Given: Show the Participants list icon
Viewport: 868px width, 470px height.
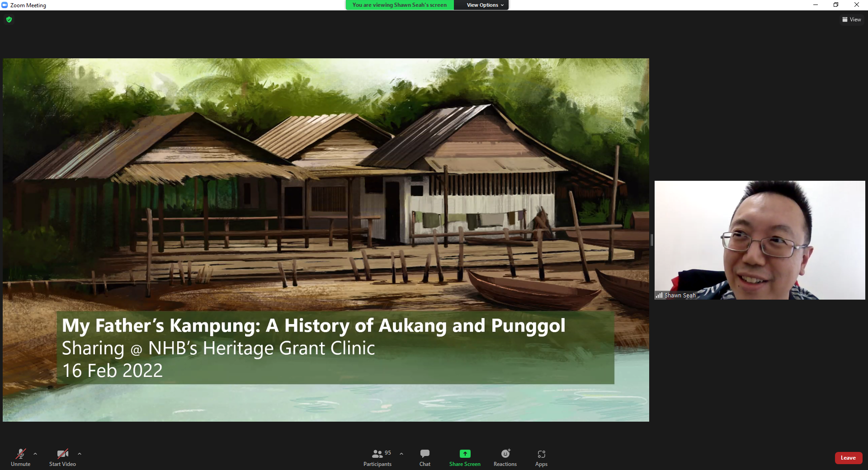Looking at the screenshot, I should coord(378,454).
